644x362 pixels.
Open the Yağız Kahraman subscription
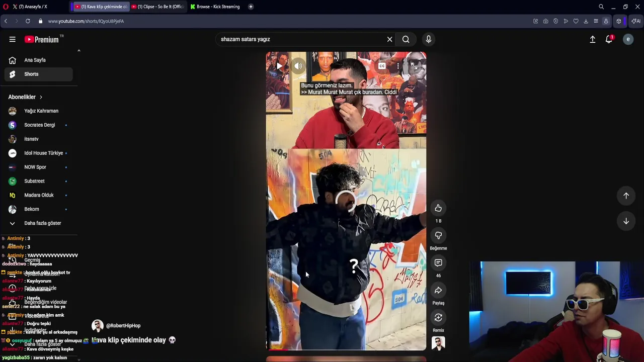39,111
